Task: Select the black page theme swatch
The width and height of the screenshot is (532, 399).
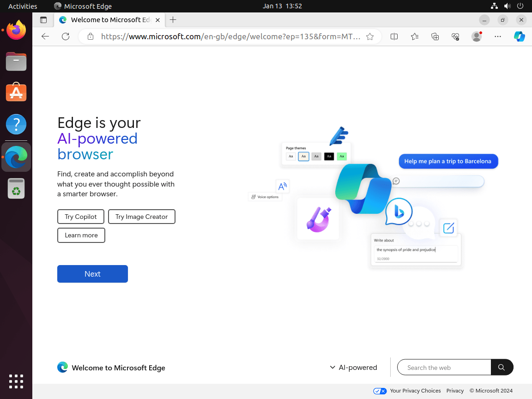Action: [329, 156]
